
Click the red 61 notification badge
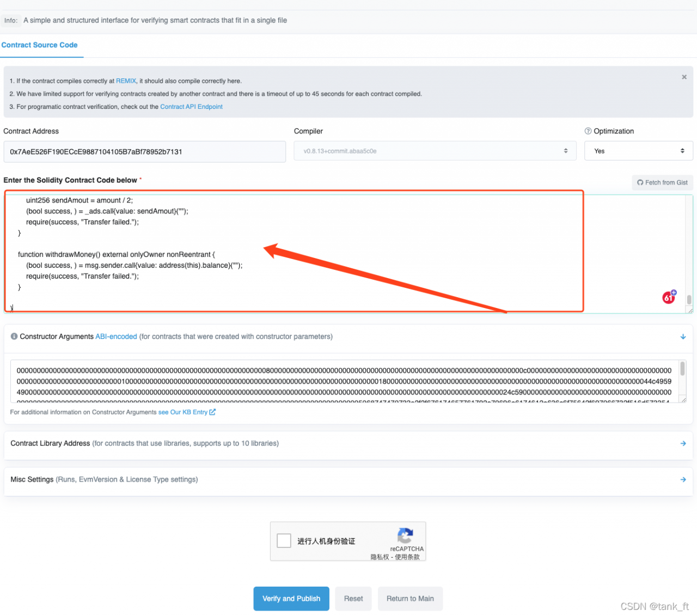[x=669, y=297]
